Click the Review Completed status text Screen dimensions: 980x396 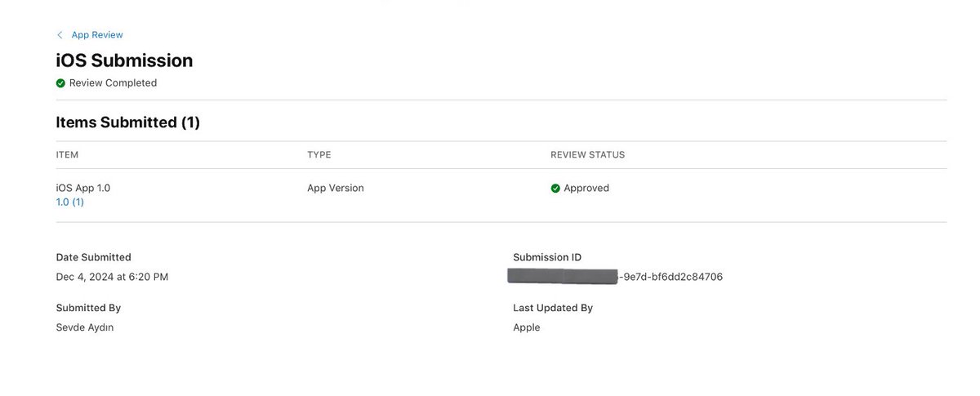coord(113,83)
